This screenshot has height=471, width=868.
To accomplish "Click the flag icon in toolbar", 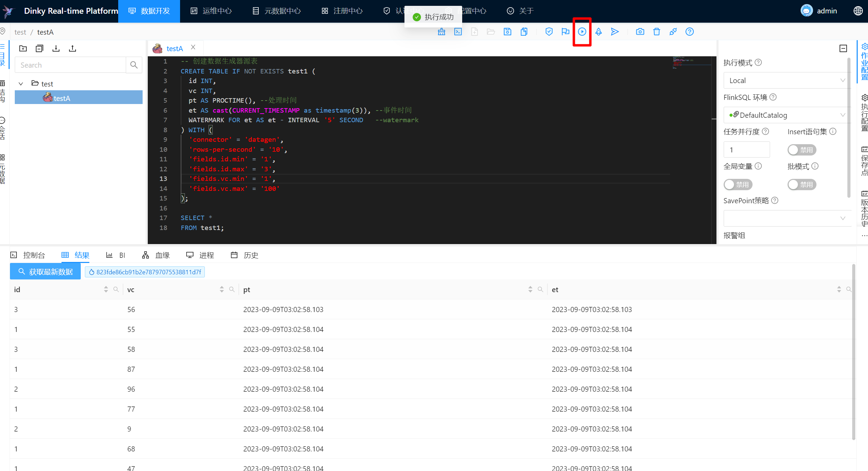I will point(566,32).
